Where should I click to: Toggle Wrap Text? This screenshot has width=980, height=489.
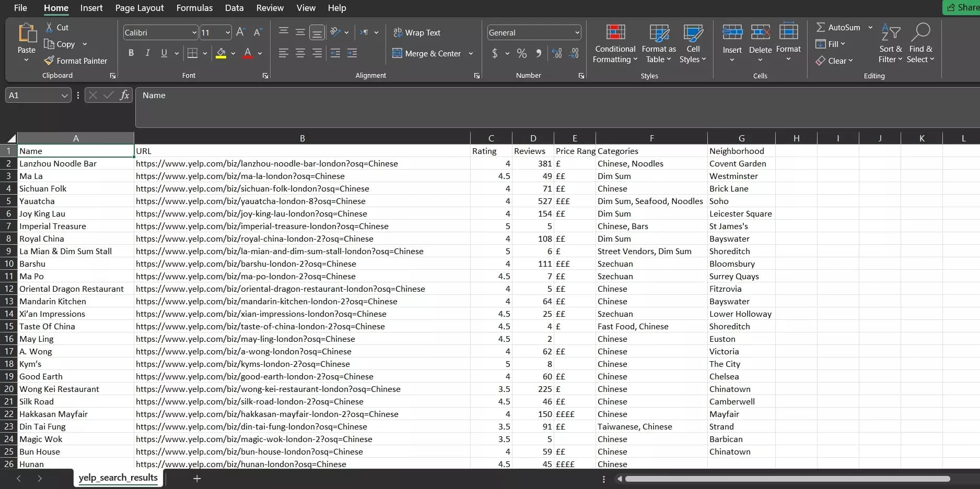click(417, 32)
